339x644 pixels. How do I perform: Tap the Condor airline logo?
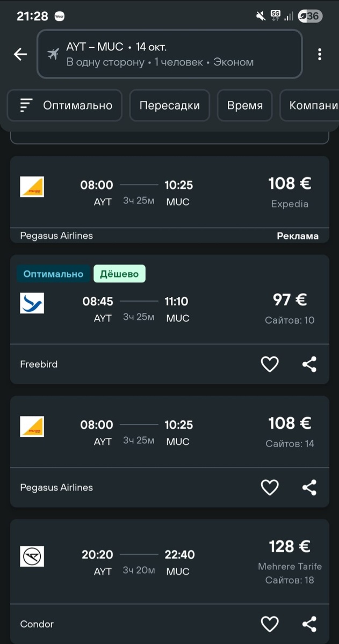[x=32, y=556]
